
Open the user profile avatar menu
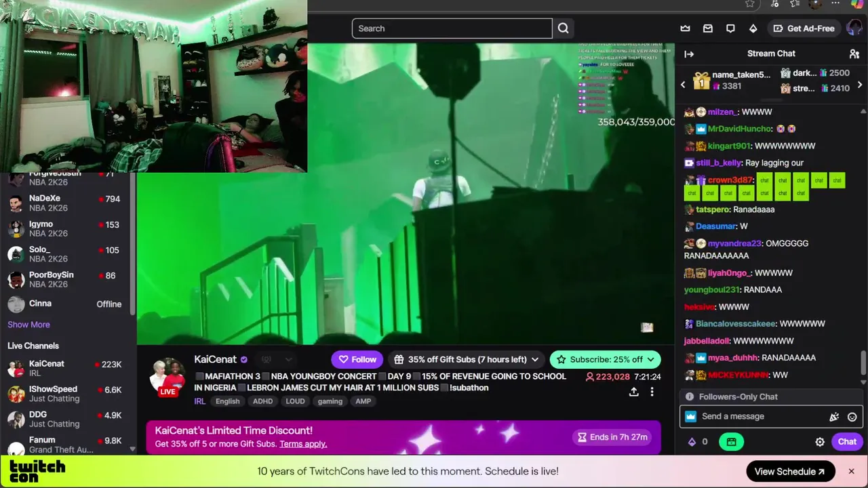tap(853, 28)
